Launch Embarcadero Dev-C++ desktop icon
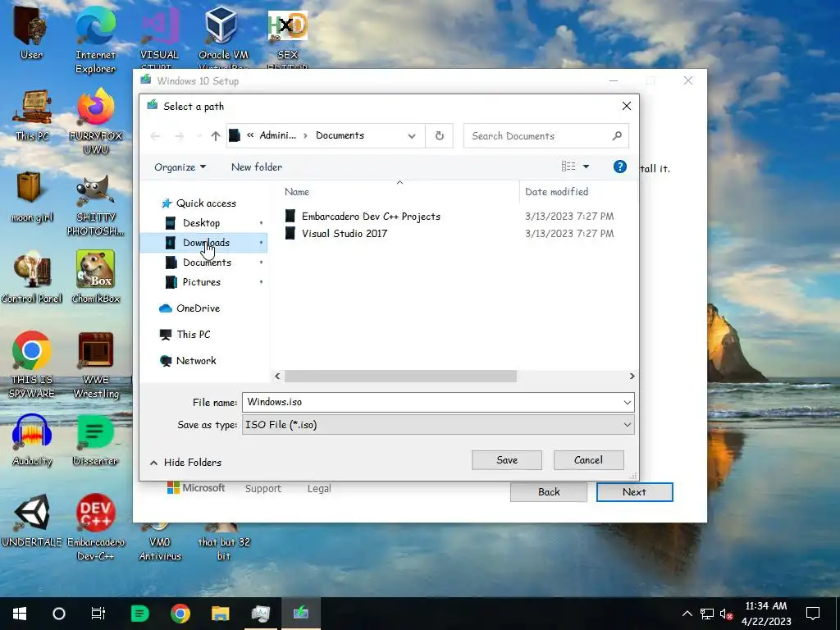This screenshot has width=840, height=630. click(95, 527)
